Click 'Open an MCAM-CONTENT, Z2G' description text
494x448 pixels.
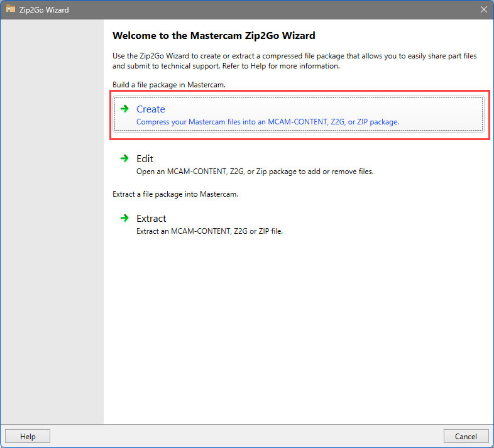click(x=255, y=172)
